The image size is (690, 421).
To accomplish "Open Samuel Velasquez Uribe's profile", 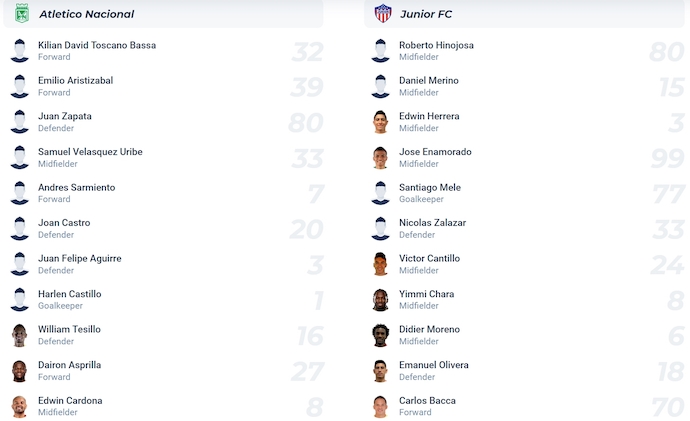I will [90, 152].
